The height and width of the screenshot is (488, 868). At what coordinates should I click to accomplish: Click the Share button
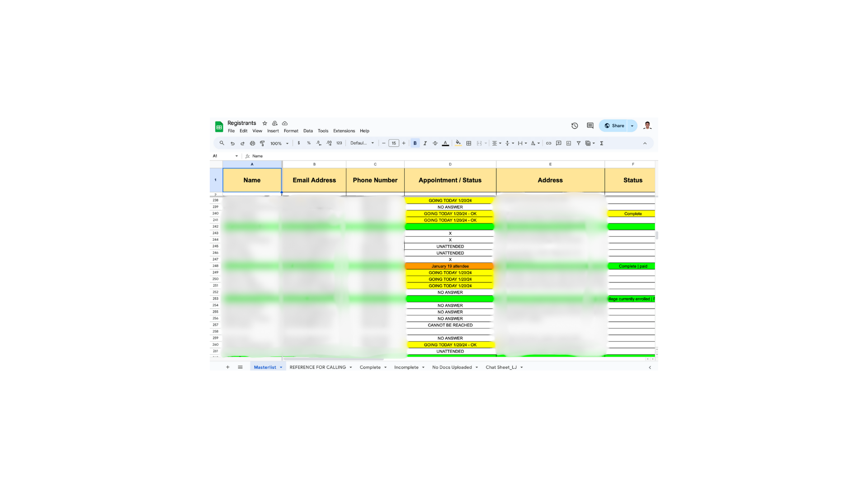tap(614, 126)
